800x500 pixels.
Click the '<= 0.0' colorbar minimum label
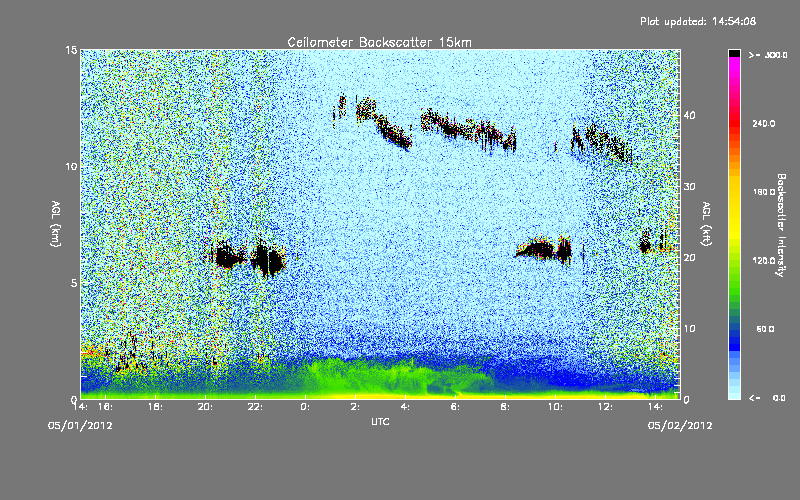[767, 398]
